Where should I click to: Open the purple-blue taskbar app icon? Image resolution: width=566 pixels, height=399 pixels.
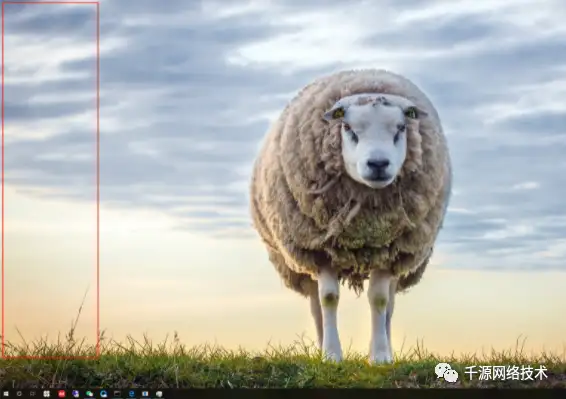point(75,394)
